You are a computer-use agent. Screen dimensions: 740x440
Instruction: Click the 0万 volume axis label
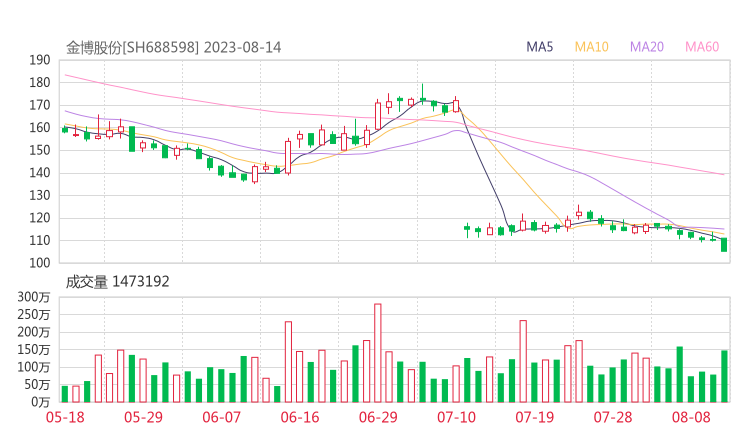[40, 402]
